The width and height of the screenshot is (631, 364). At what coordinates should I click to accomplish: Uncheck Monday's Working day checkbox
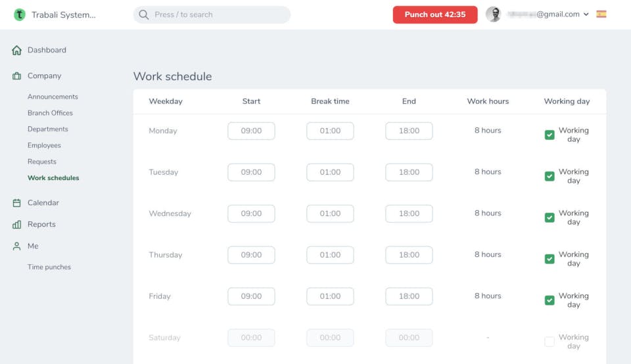click(x=549, y=135)
